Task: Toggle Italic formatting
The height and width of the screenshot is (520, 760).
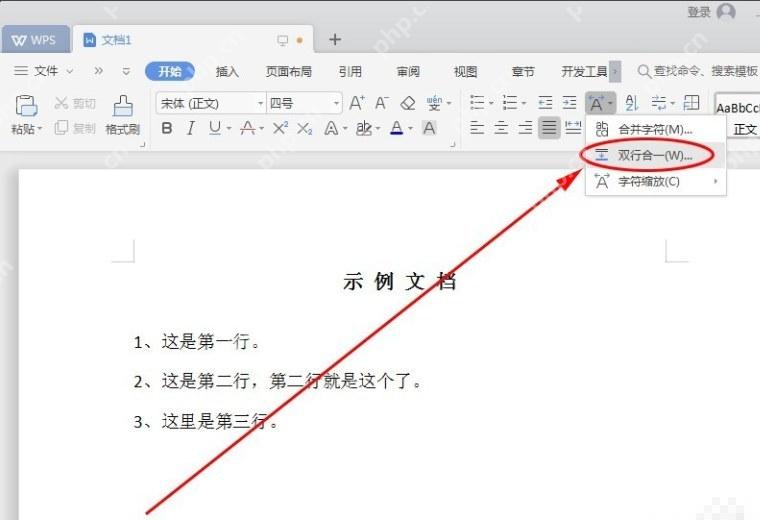Action: [x=191, y=128]
